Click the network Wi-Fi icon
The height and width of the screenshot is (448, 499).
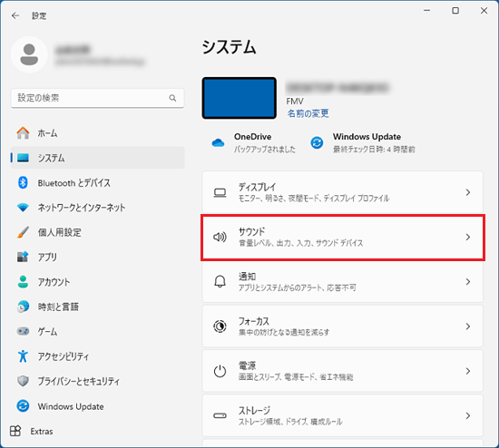coord(23,208)
